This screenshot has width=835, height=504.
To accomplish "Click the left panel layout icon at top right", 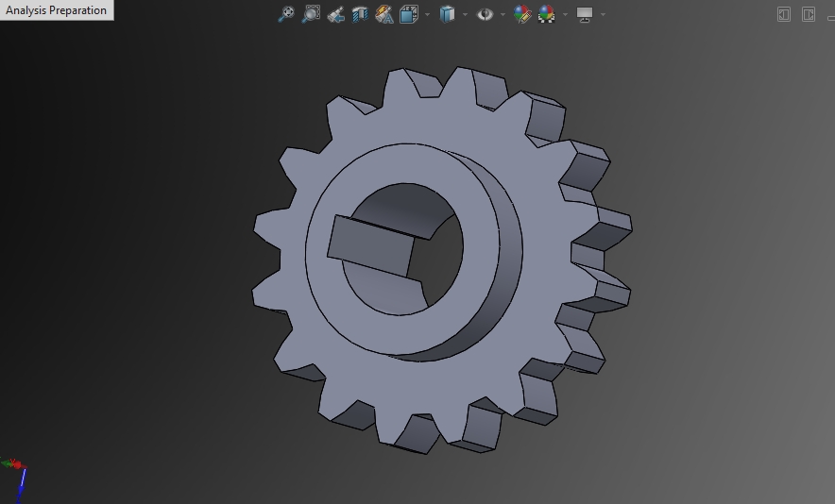I will [784, 14].
